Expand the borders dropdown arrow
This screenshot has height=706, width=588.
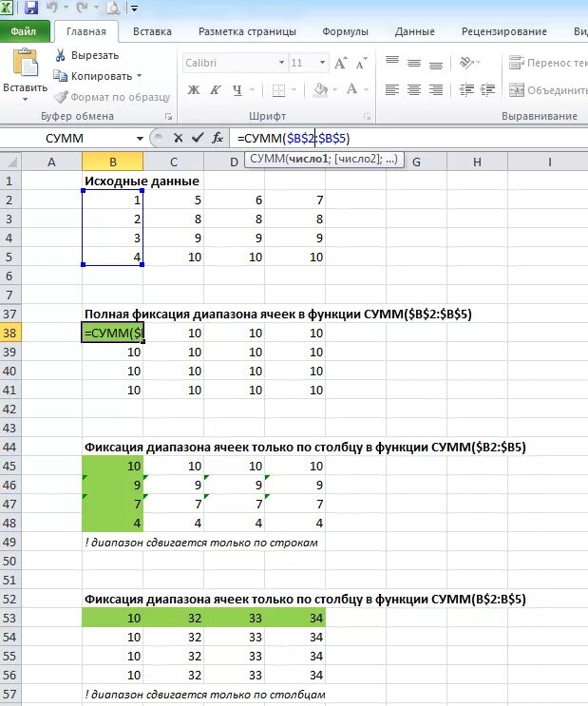coord(294,90)
